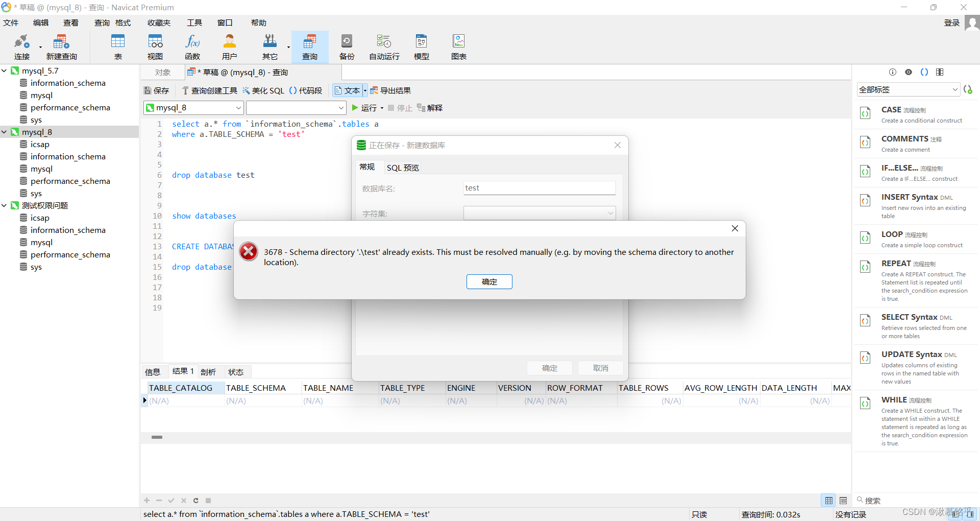Image resolution: width=980 pixels, height=521 pixels.
Task: Select performance_schema under mysql_5.7
Action: coord(70,107)
